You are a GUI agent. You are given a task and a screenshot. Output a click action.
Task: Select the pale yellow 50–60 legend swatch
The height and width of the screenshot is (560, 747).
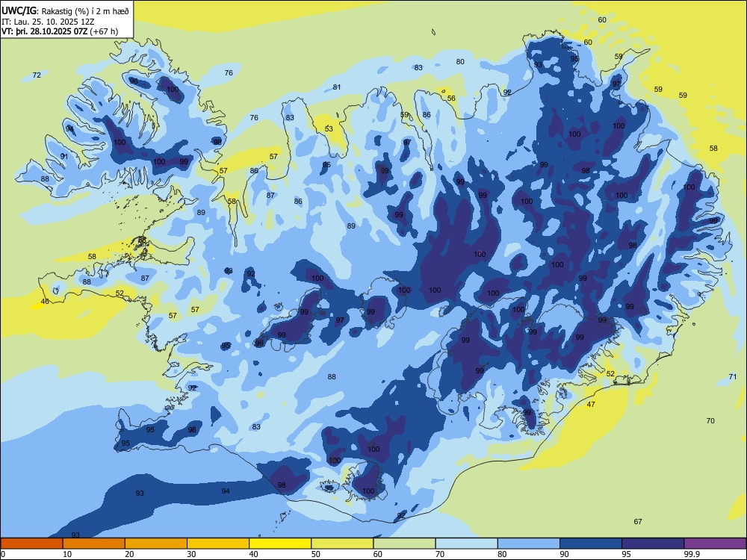[x=342, y=544]
